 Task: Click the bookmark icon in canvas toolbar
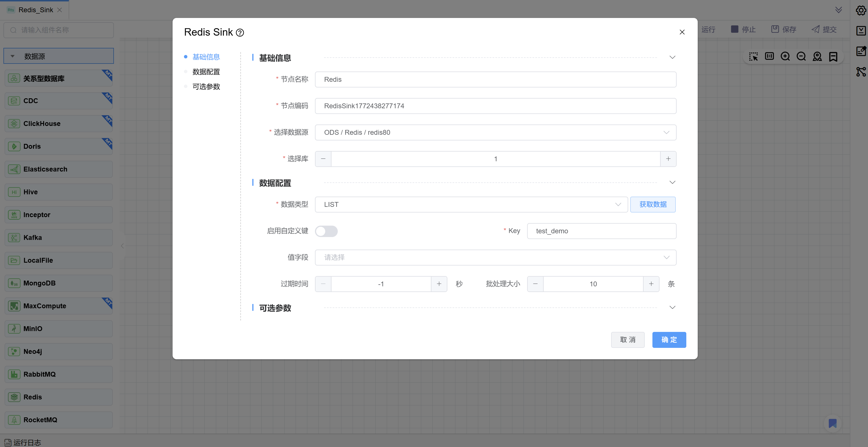tap(833, 56)
